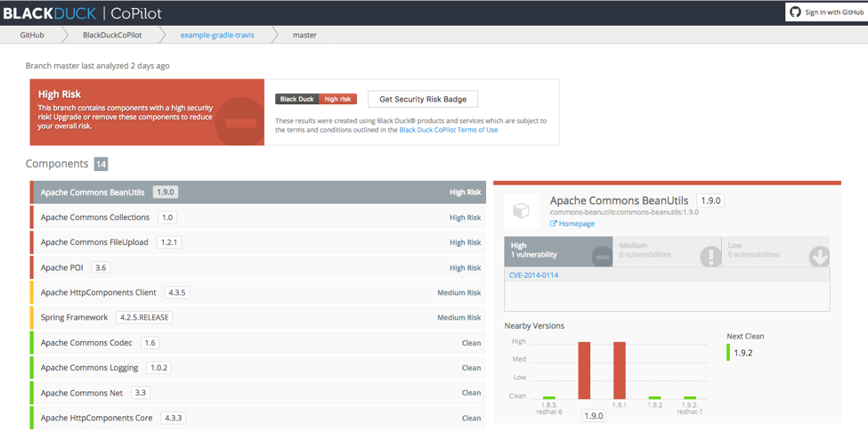Screen dimensions: 868x433
Task: Click the High Risk banner minus icon
Action: coord(240,122)
